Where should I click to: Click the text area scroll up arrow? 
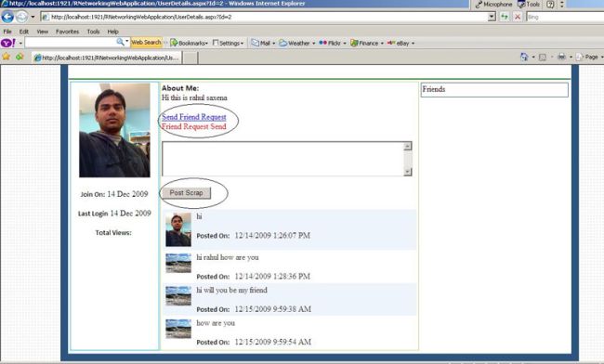[408, 146]
